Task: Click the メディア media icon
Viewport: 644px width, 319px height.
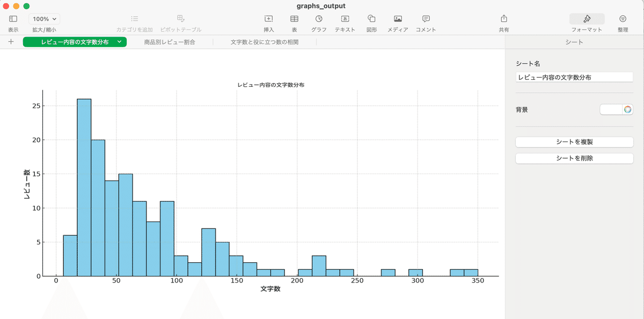Action: coord(398,19)
